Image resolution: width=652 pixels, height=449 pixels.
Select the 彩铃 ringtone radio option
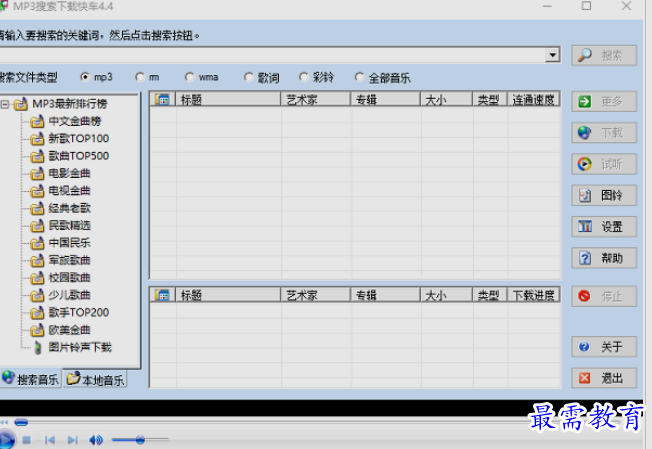point(304,77)
